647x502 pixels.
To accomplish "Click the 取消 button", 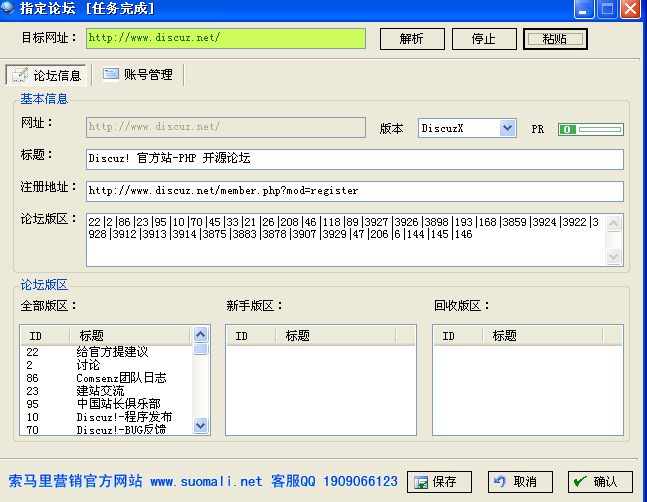I will (x=520, y=482).
